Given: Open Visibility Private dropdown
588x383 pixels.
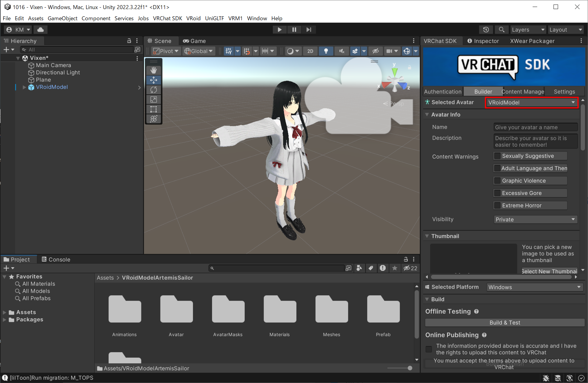Looking at the screenshot, I should (x=535, y=219).
